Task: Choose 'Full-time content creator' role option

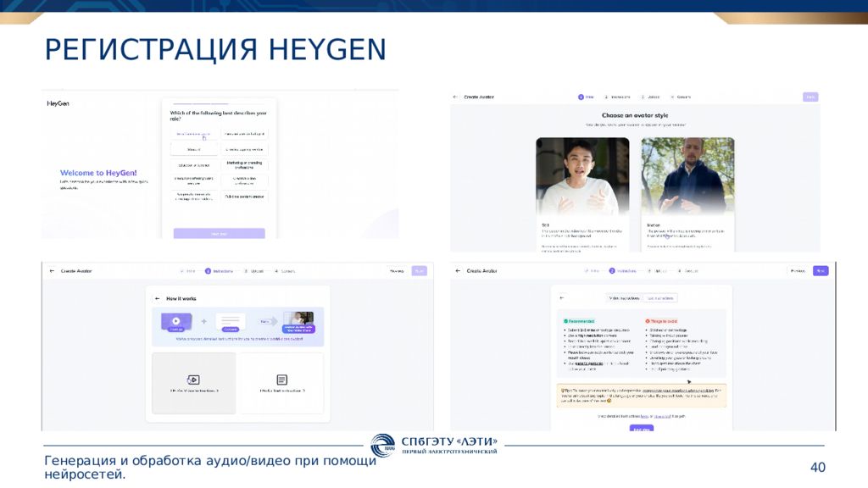Action: [x=244, y=197]
